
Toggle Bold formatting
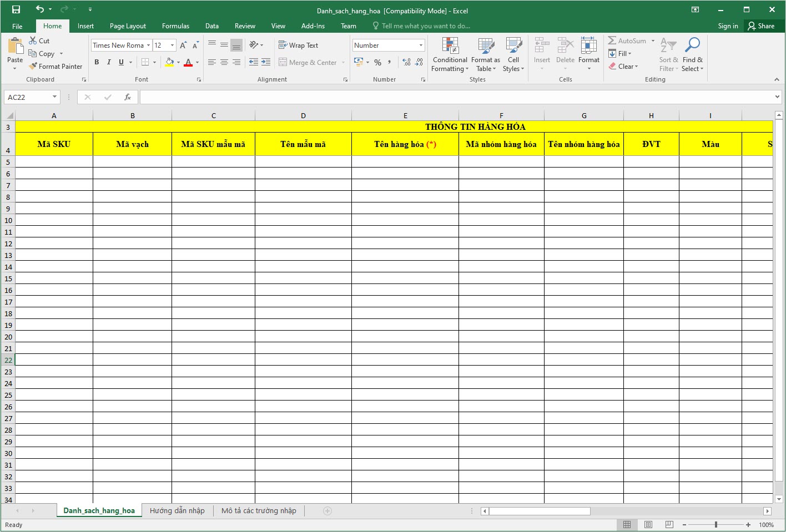click(x=97, y=62)
